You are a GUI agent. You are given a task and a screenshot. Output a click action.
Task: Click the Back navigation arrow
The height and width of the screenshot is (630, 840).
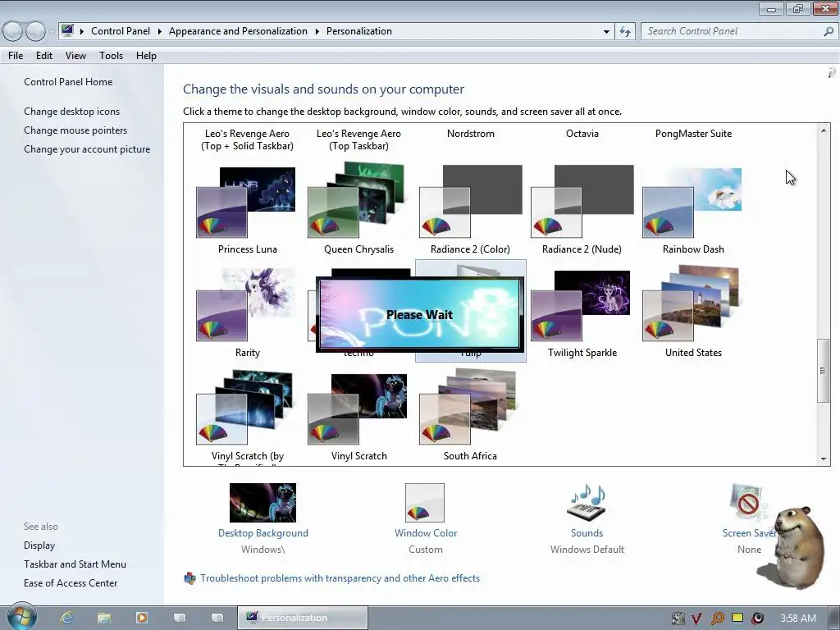[13, 32]
